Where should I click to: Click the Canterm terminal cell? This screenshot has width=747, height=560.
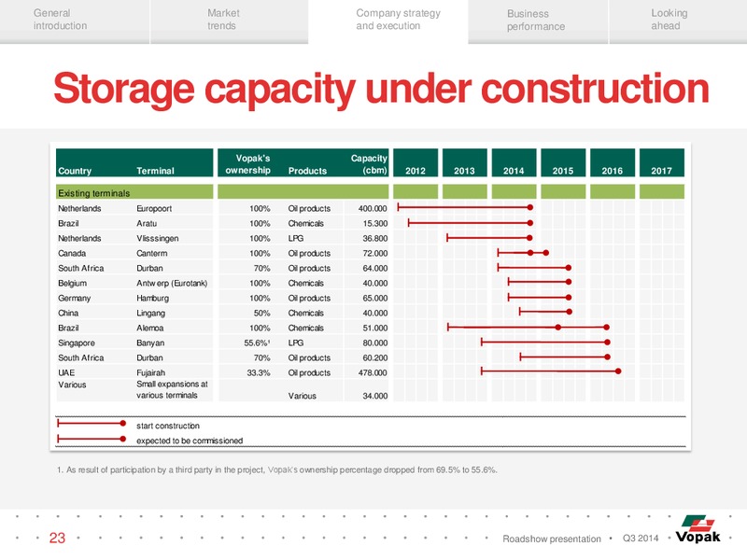pyautogui.click(x=151, y=253)
